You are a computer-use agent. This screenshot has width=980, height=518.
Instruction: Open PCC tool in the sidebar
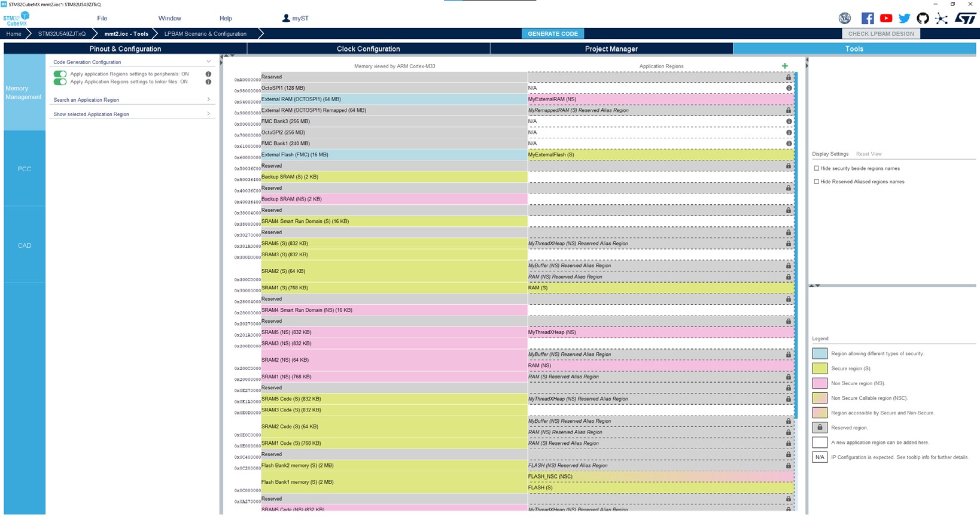pyautogui.click(x=24, y=169)
